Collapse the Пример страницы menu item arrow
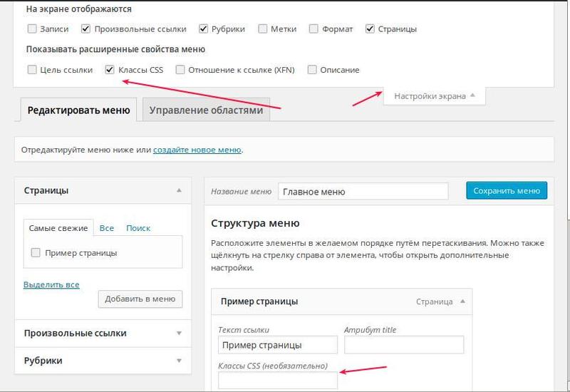 (x=462, y=301)
